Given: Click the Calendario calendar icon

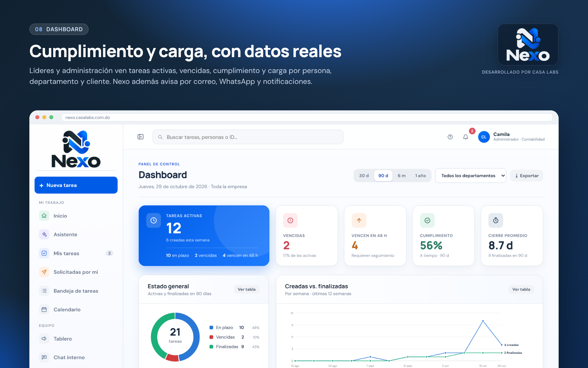Looking at the screenshot, I should coord(44,309).
